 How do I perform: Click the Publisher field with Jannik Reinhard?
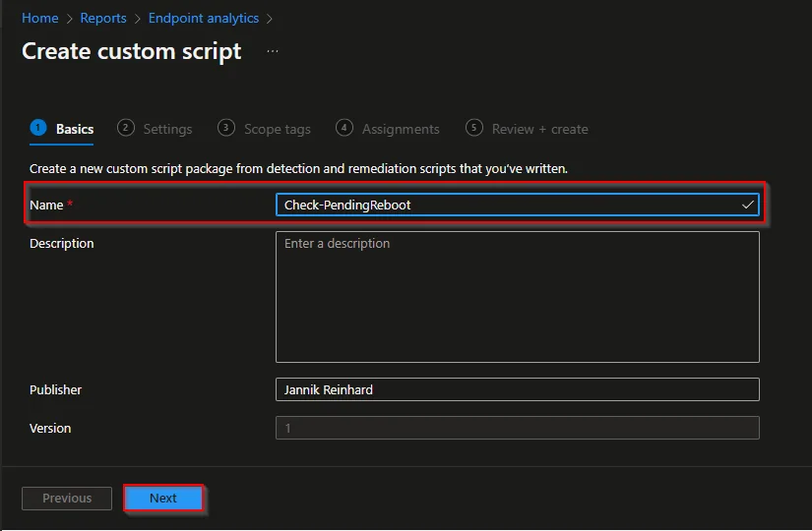(518, 389)
